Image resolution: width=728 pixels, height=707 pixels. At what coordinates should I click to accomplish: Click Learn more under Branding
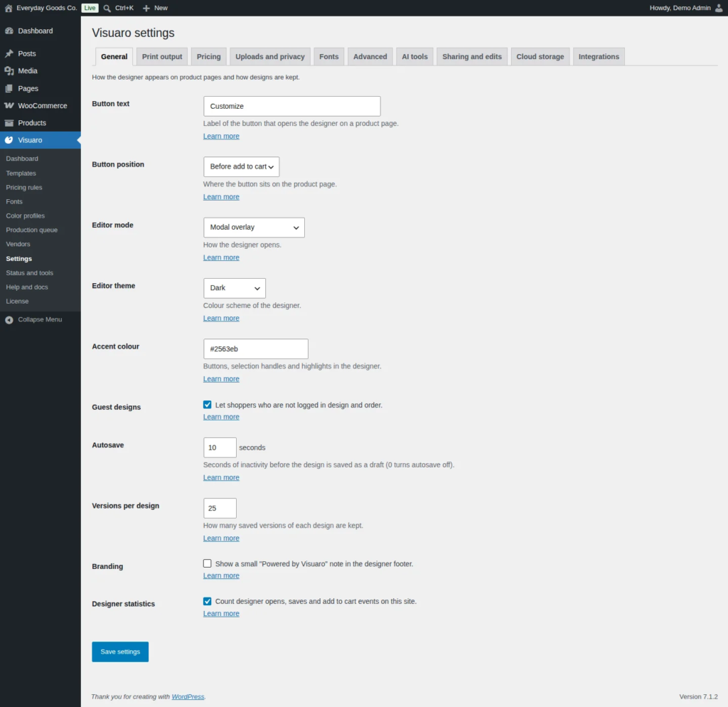tap(221, 575)
